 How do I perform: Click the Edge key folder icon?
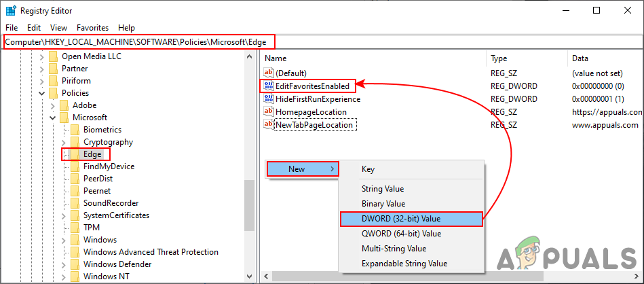pos(75,154)
